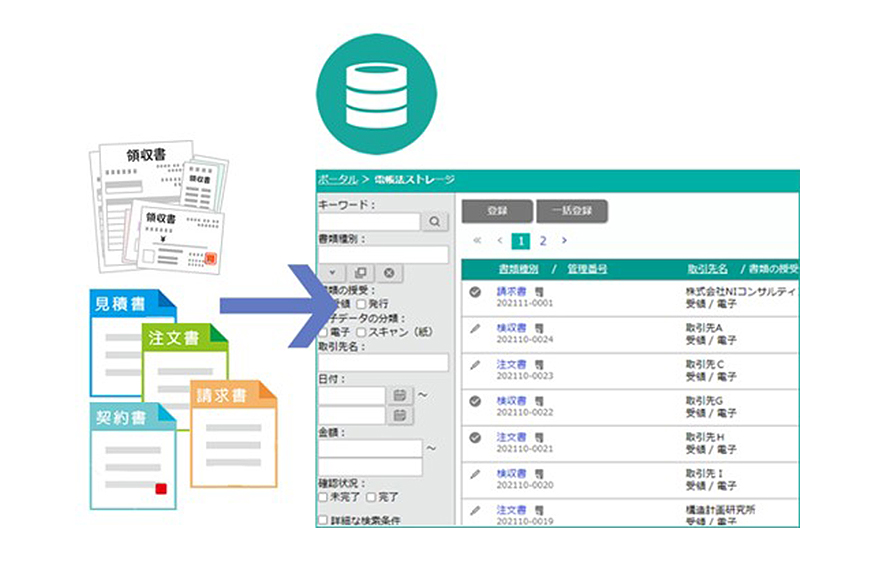
Task: Go to page 2 of results
Action: tap(543, 241)
